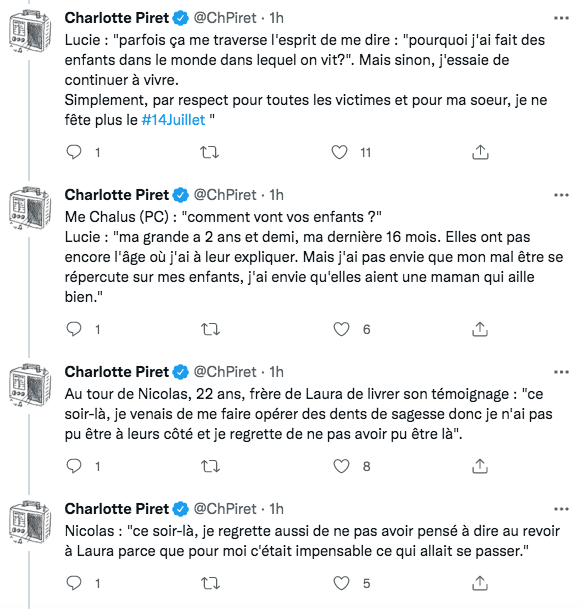Share the first Lucie tweet

[x=480, y=152]
